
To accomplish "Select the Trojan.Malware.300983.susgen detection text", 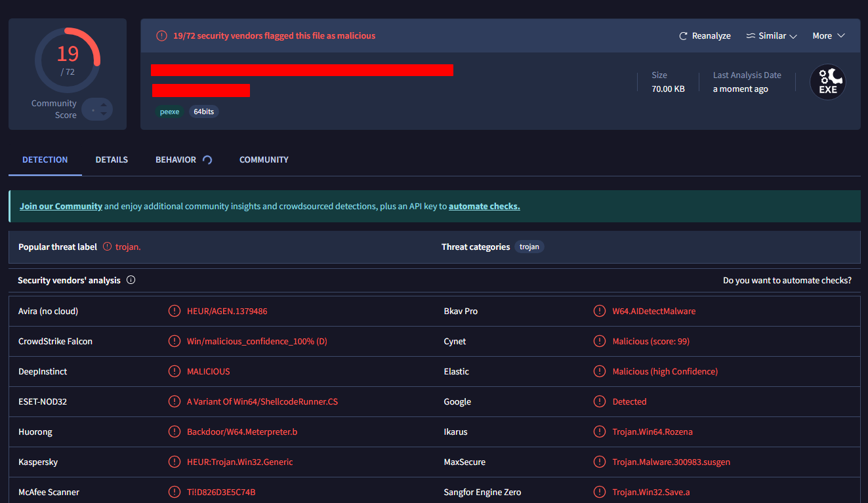I will pyautogui.click(x=671, y=462).
